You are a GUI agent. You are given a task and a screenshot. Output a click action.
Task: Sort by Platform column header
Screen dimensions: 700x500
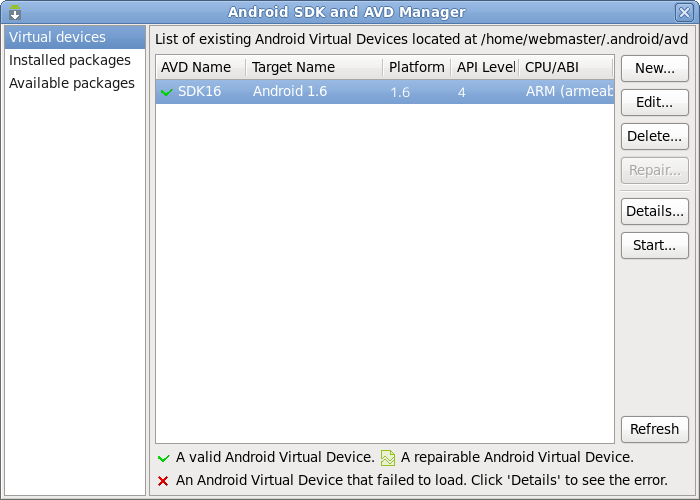click(417, 67)
